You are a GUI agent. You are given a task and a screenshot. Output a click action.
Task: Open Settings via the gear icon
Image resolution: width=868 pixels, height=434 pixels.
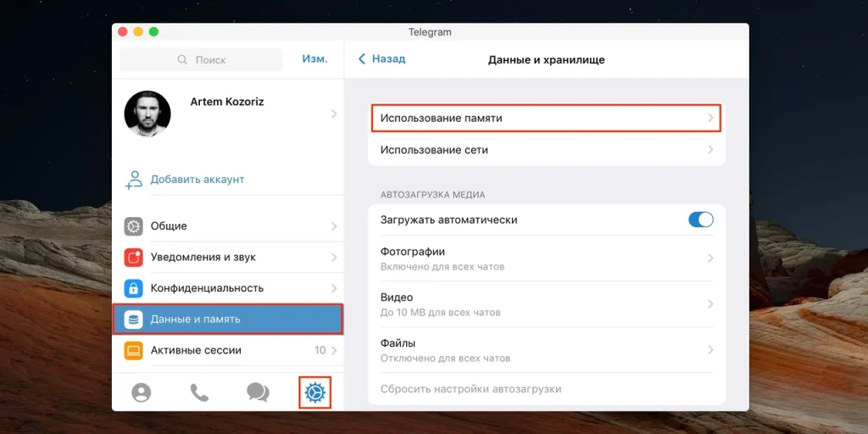pyautogui.click(x=315, y=392)
